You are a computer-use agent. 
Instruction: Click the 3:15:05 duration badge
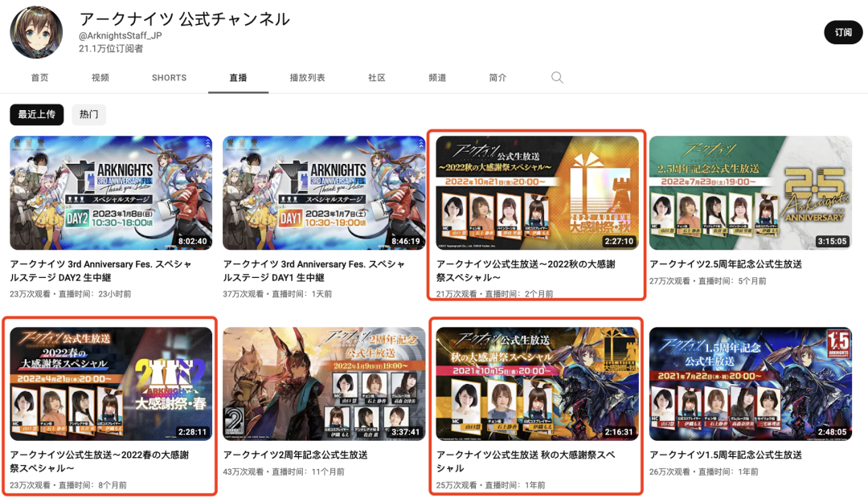pos(832,241)
